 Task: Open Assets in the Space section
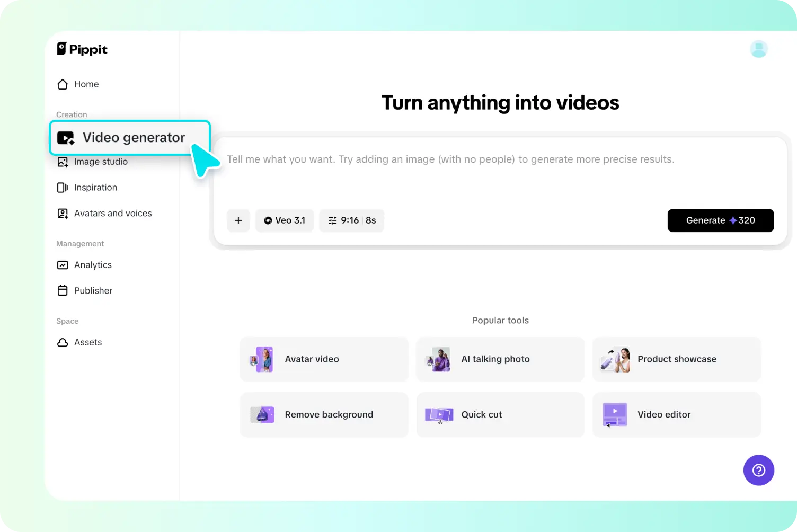click(88, 342)
